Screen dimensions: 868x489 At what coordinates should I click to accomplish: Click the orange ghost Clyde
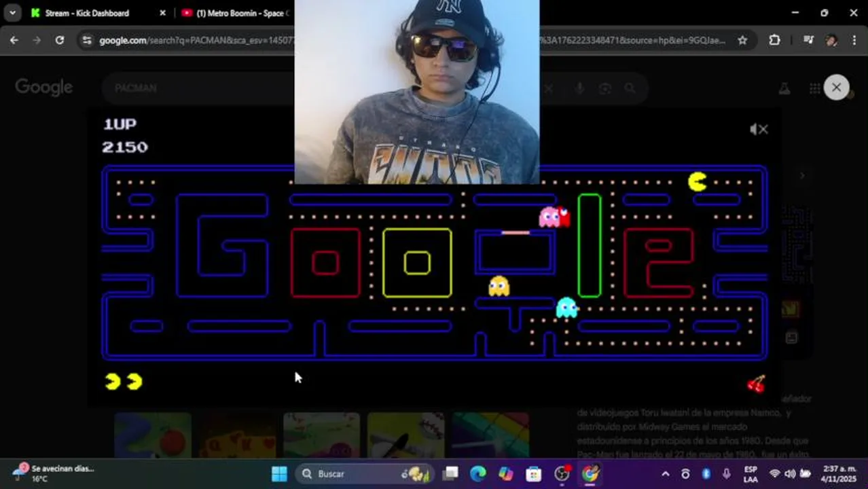(x=499, y=286)
